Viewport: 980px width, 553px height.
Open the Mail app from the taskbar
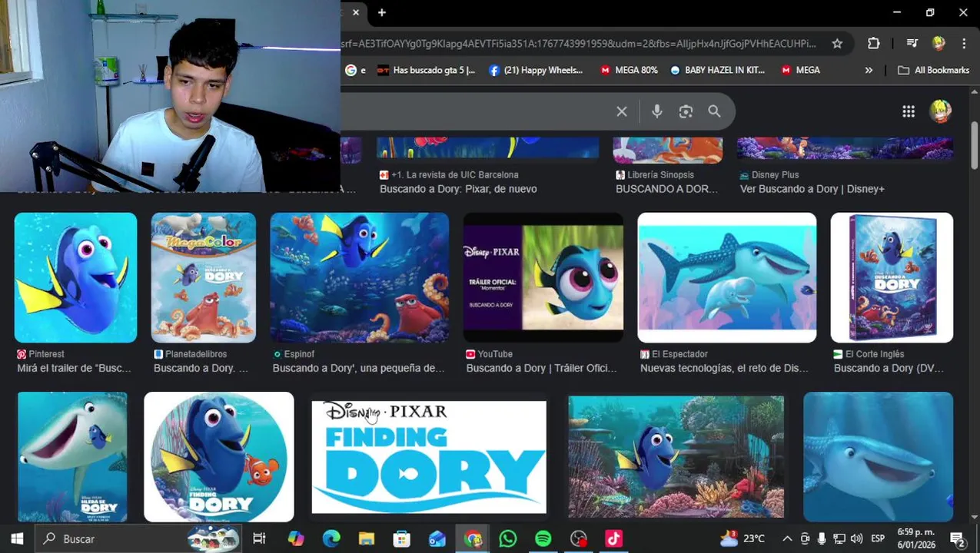tap(437, 539)
